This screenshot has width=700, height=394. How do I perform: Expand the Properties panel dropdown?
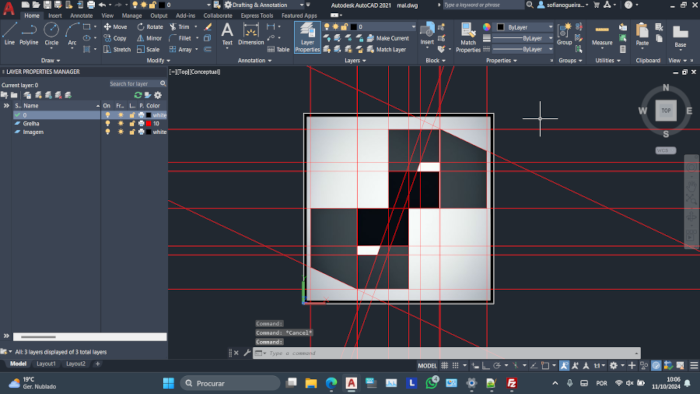tap(501, 60)
